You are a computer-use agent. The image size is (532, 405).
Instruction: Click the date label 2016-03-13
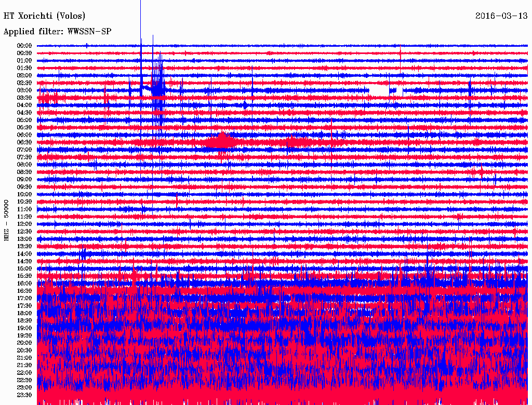(x=501, y=16)
